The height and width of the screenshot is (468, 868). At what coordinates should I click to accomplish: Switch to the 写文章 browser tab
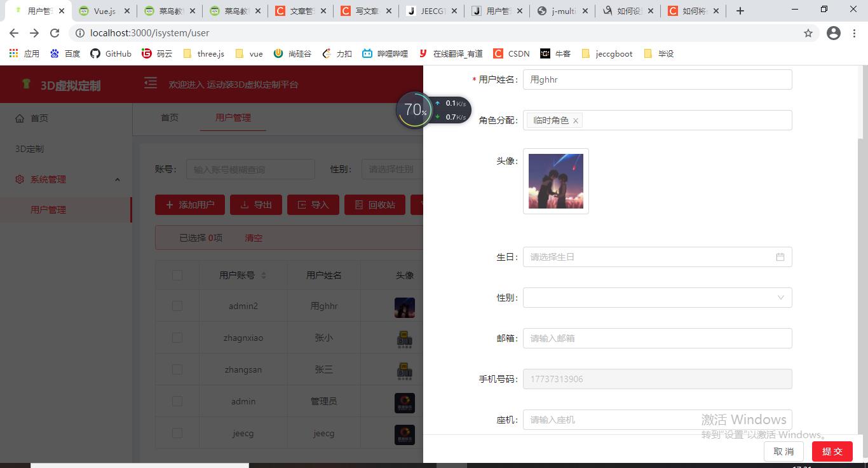pos(366,11)
